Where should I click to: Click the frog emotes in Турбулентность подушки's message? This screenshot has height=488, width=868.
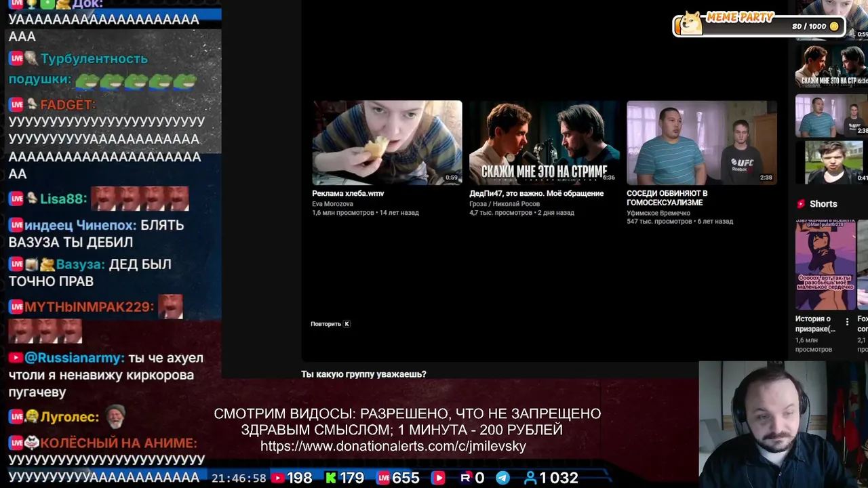(136, 82)
